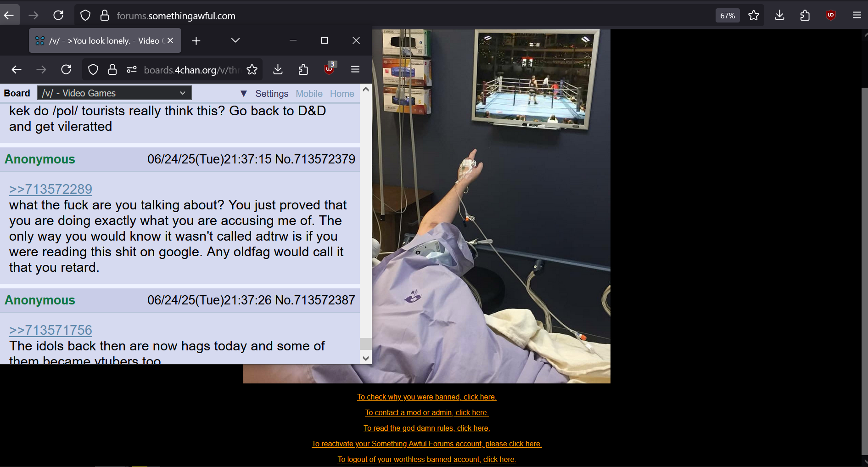This screenshot has height=467, width=868.
Task: Follow quote link >>713571756
Action: (50, 330)
